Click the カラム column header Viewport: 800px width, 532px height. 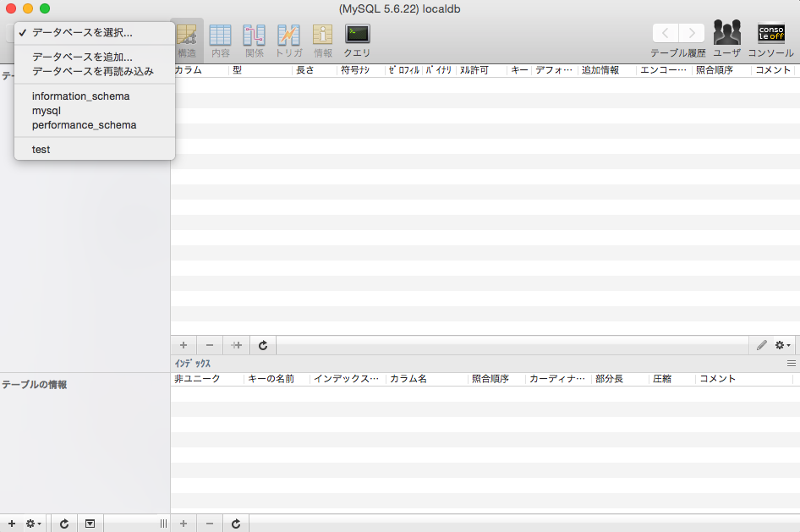click(x=200, y=70)
